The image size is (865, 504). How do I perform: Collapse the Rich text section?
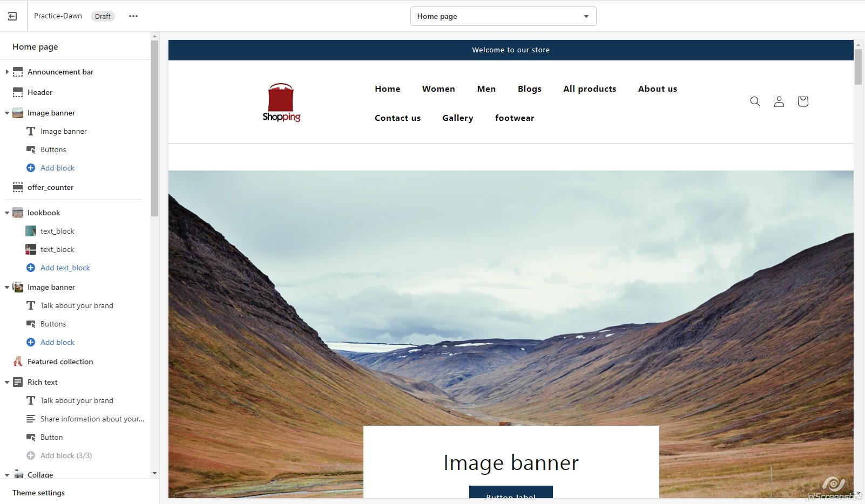[x=7, y=382]
